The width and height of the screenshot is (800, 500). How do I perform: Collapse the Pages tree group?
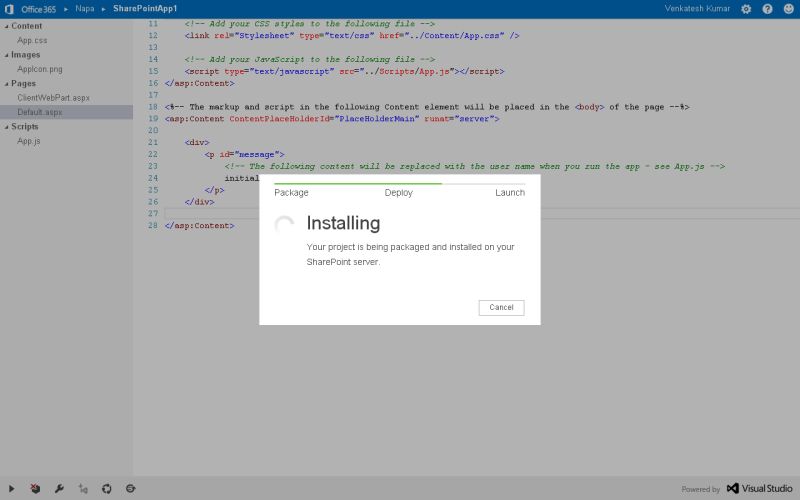7,83
